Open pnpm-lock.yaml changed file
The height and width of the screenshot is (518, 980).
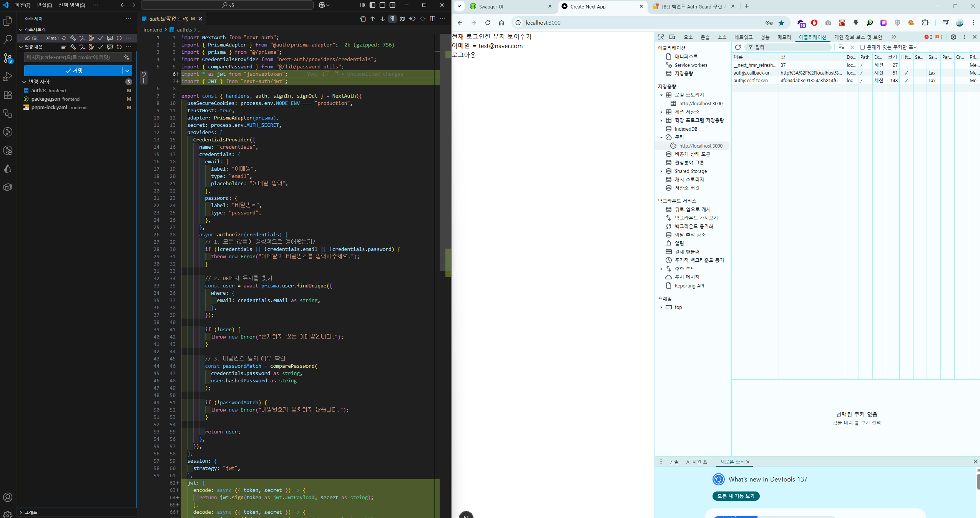click(x=77, y=107)
